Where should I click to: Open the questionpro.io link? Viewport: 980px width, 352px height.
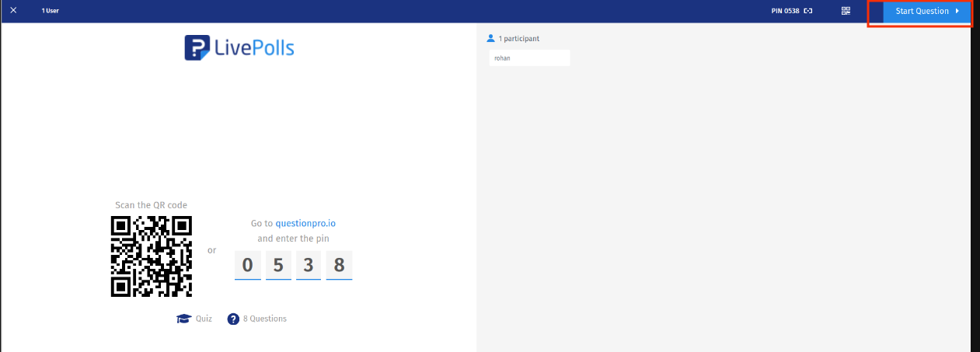(305, 223)
